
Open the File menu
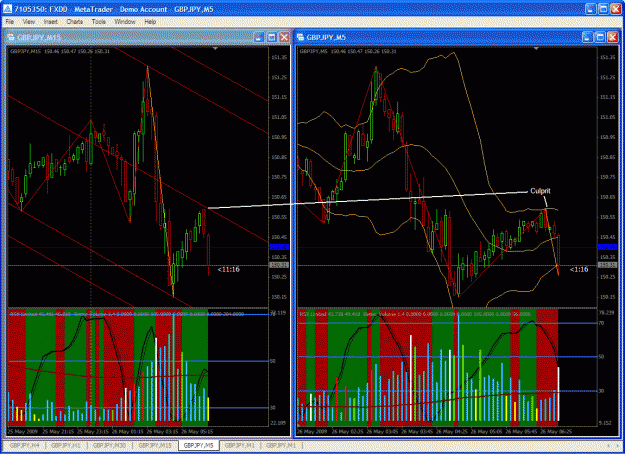pos(10,22)
